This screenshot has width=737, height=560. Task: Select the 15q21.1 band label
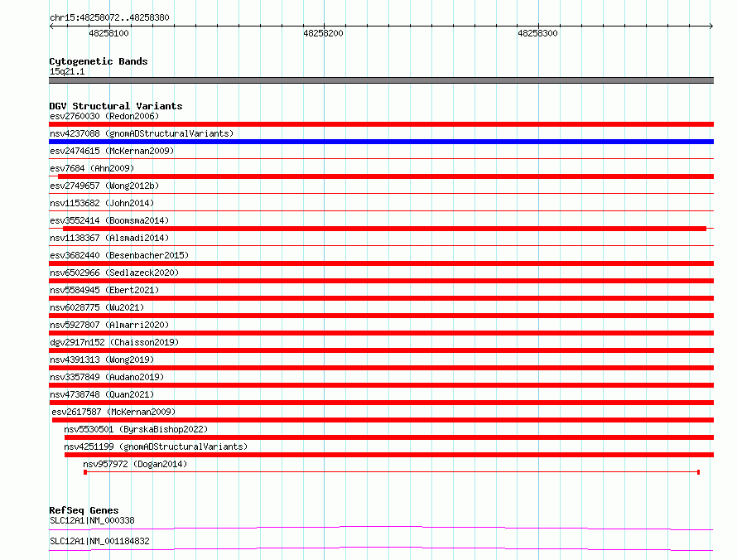(67, 71)
